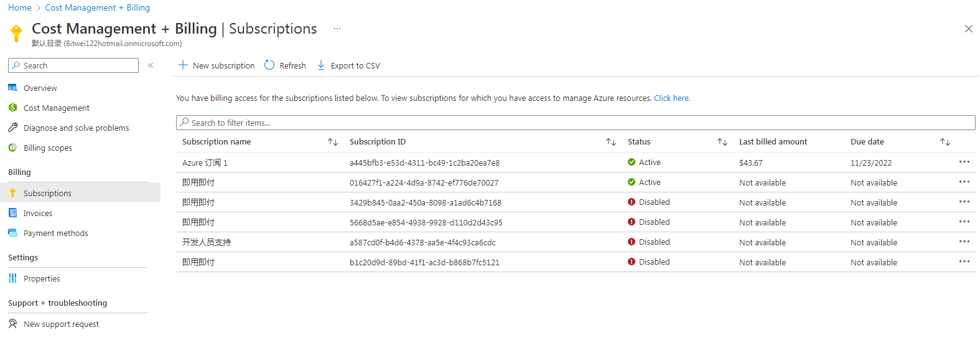
Task: Click the Payment methods card icon
Action: 12,233
